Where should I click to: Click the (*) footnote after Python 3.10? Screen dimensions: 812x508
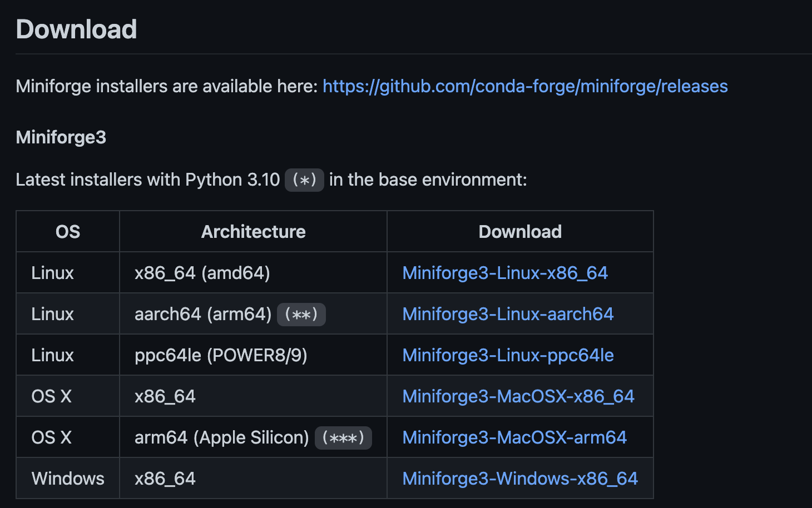coord(304,180)
